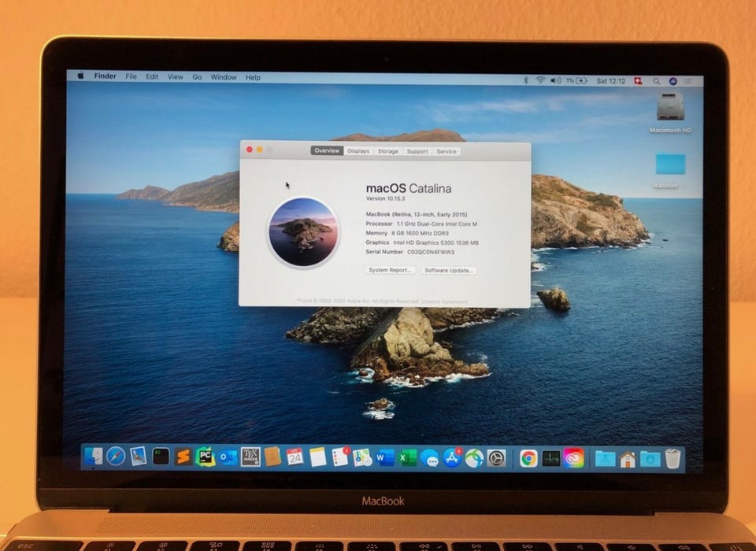Screen dimensions: 756x551
Task: Open the battery status menu
Action: point(576,81)
